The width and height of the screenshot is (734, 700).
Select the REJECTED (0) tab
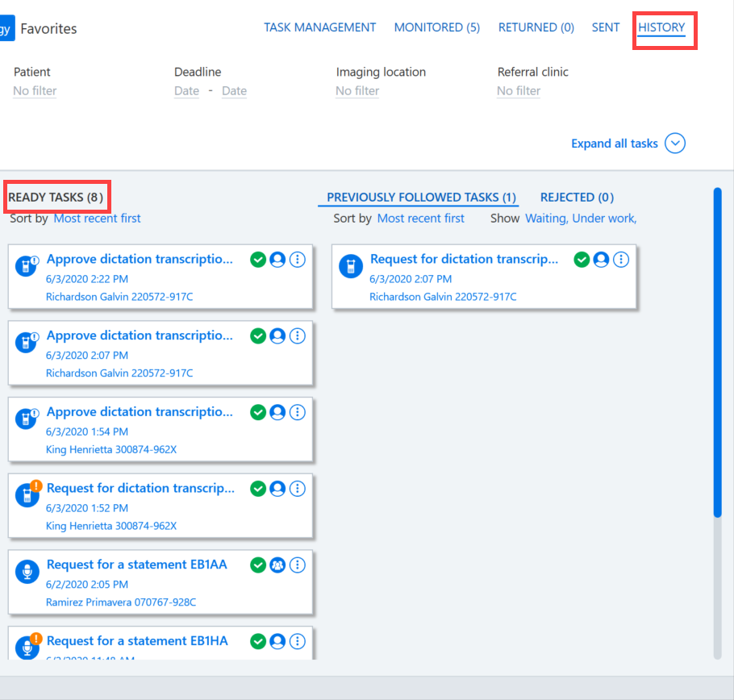[577, 198]
